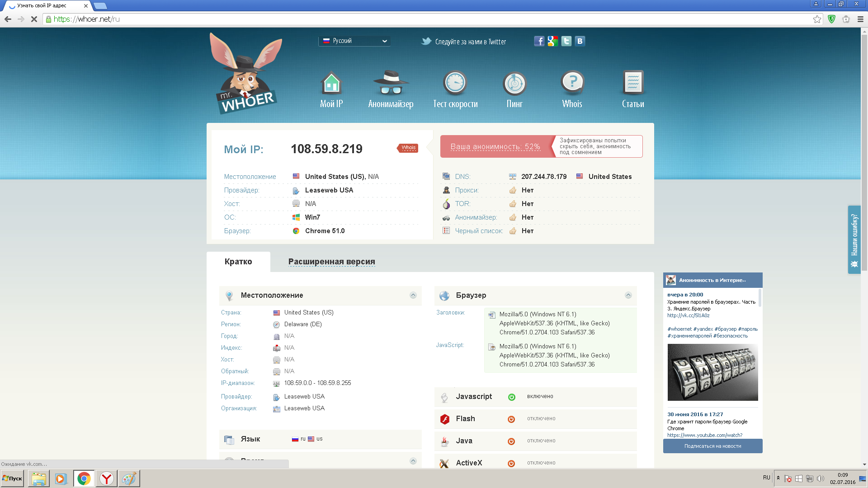Viewport: 868px width, 488px height.
Task: Open Windows Explorer from taskbar
Action: [x=39, y=479]
